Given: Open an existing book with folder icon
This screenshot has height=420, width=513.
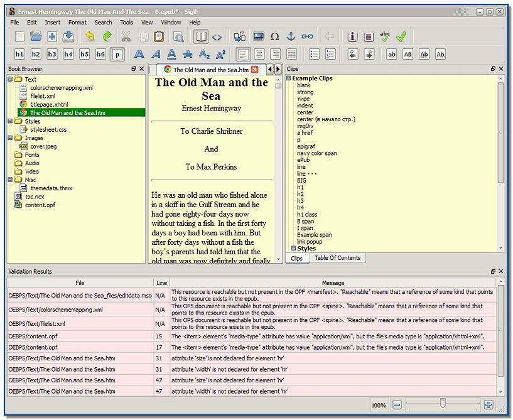Looking at the screenshot, I should [x=36, y=36].
